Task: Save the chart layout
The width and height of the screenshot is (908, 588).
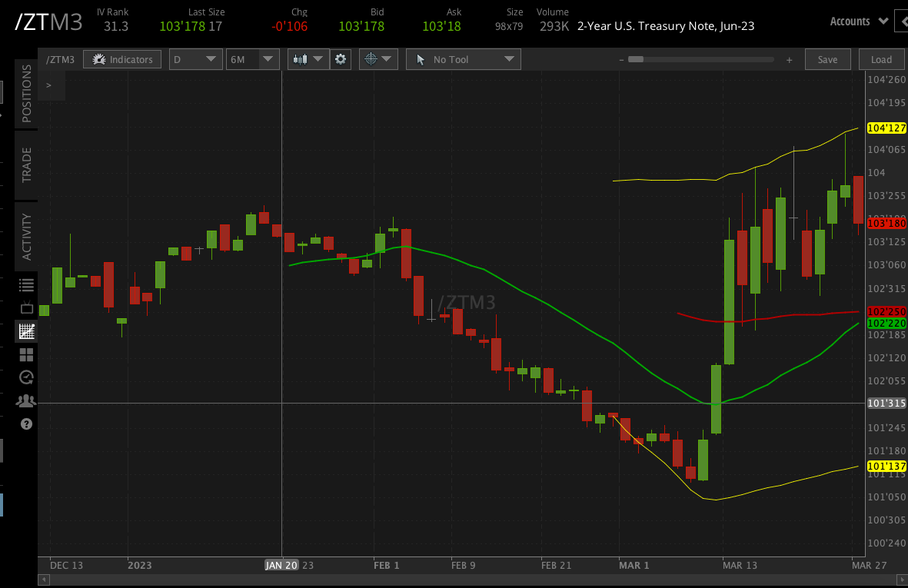Action: pos(827,60)
